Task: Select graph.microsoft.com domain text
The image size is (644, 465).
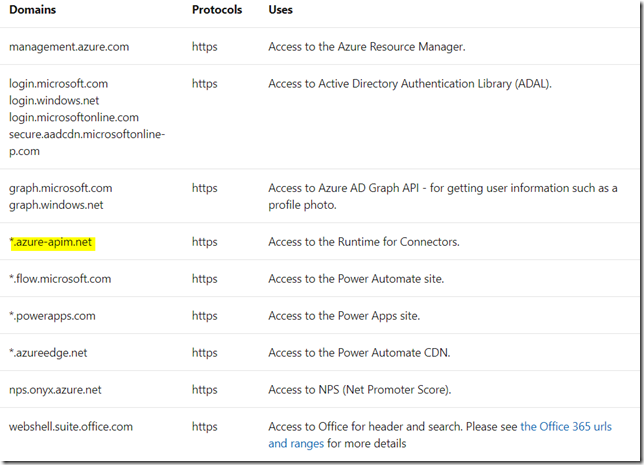Action: pyautogui.click(x=60, y=188)
